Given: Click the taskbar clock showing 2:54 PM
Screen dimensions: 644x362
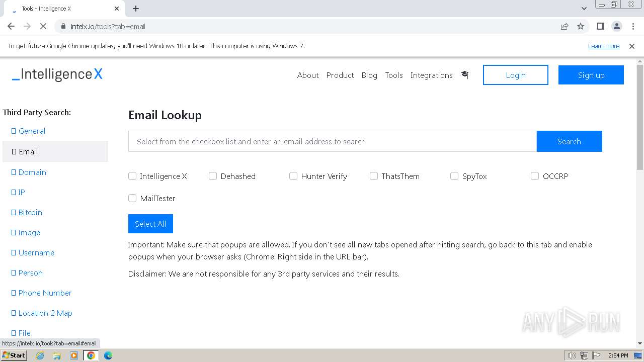Looking at the screenshot, I should (x=618, y=355).
